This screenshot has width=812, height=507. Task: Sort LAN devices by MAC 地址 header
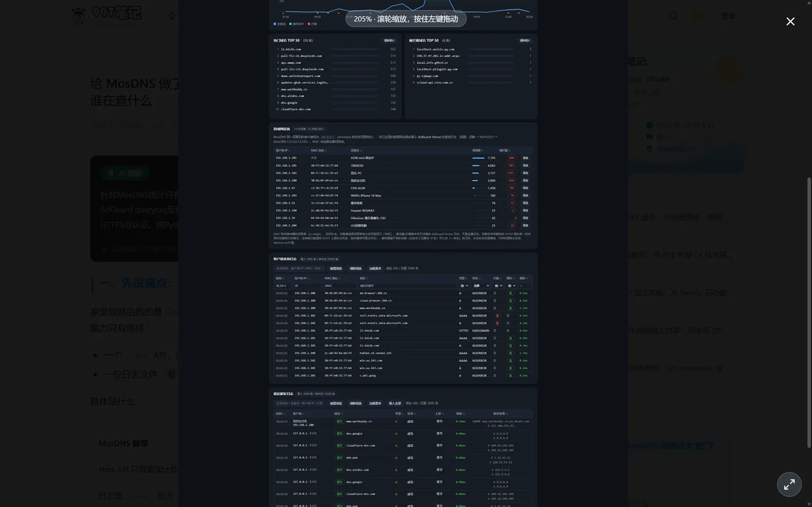point(318,150)
